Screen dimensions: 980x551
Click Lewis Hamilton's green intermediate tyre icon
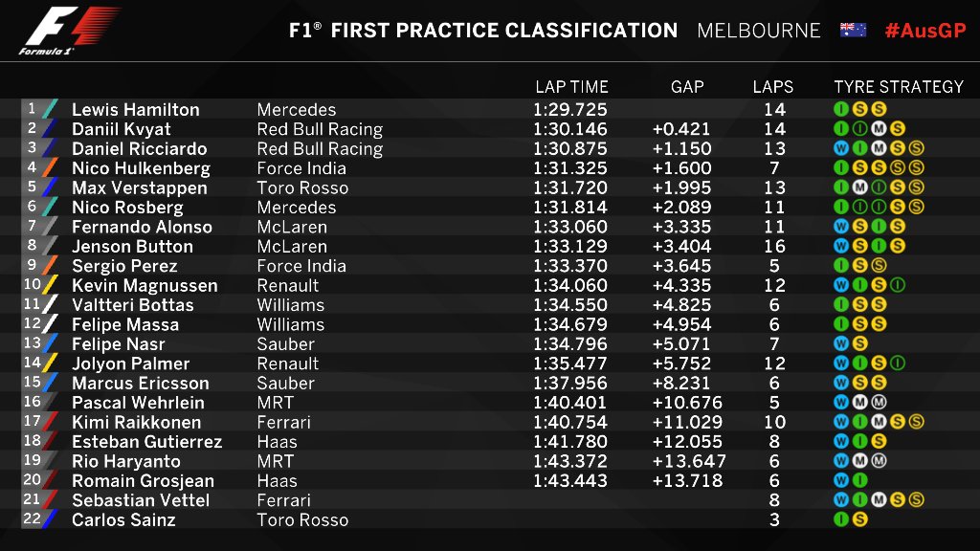[841, 109]
